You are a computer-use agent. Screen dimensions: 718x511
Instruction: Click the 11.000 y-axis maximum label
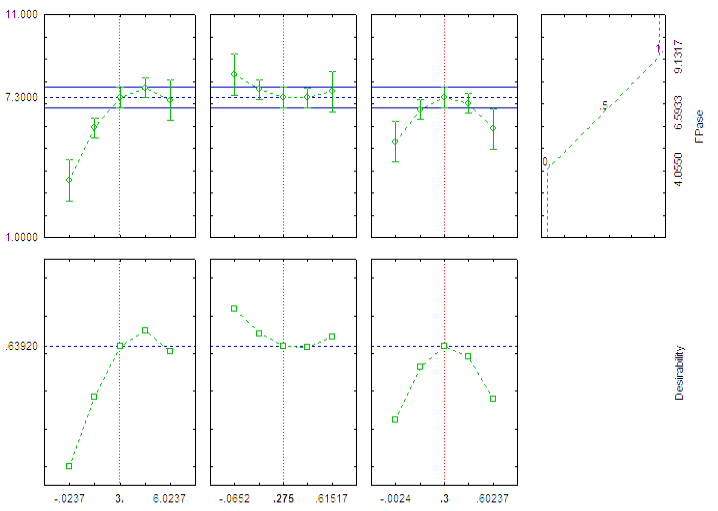(22, 15)
